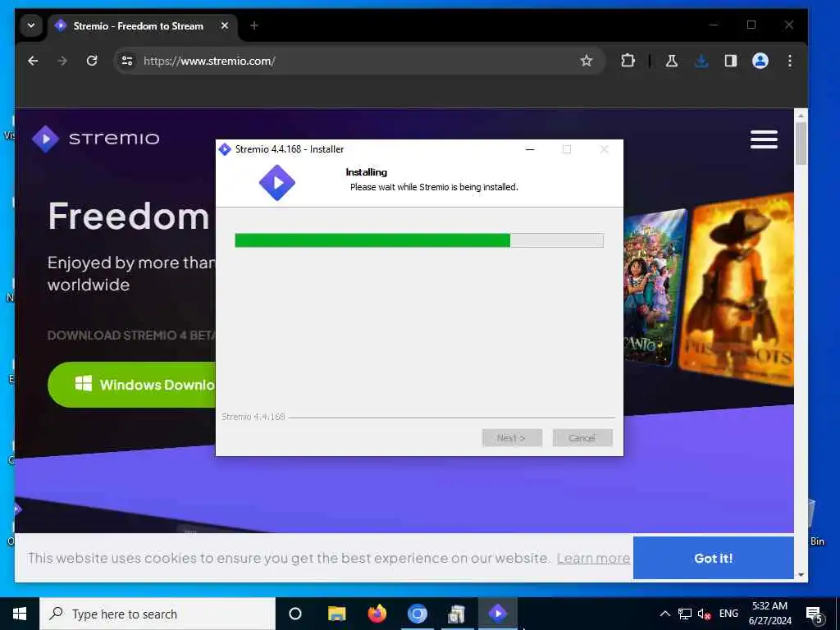Screen dimensions: 840x630
Task: Bookmark this page with the star icon
Action: tap(587, 61)
